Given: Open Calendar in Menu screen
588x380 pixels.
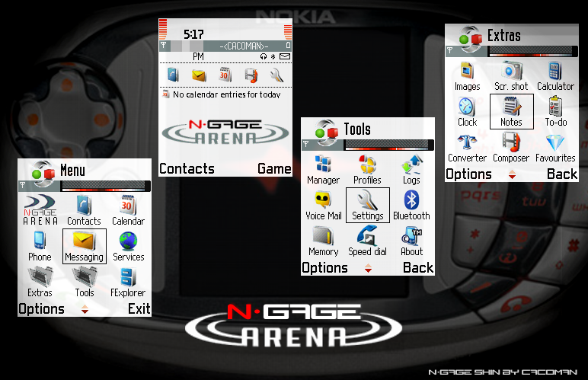Looking at the screenshot, I should (128, 210).
